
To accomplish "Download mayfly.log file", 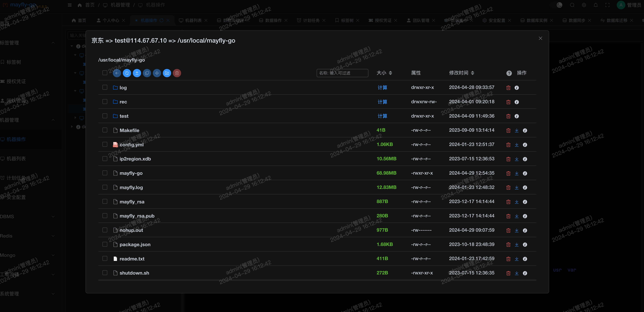I will pos(517,187).
